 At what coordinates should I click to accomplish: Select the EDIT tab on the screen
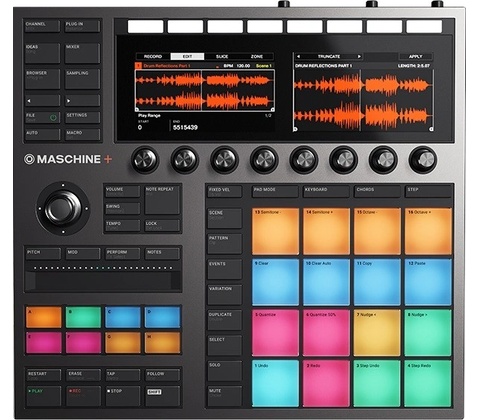[x=187, y=56]
